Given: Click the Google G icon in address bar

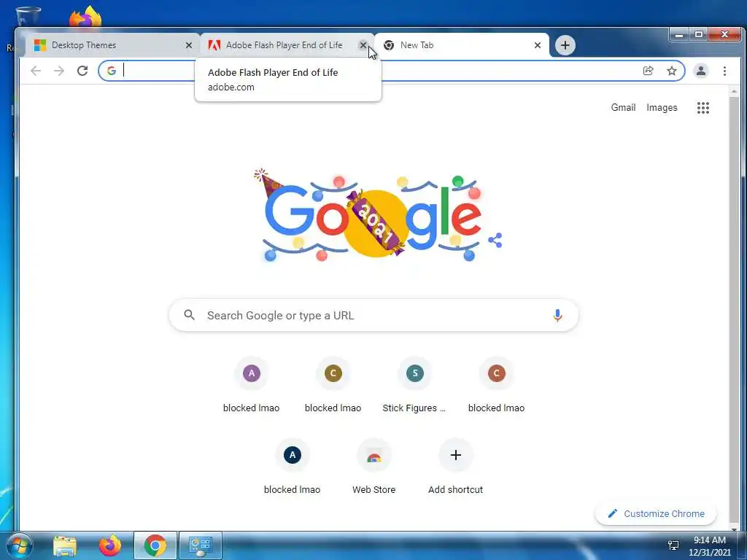Looking at the screenshot, I should pyautogui.click(x=112, y=71).
